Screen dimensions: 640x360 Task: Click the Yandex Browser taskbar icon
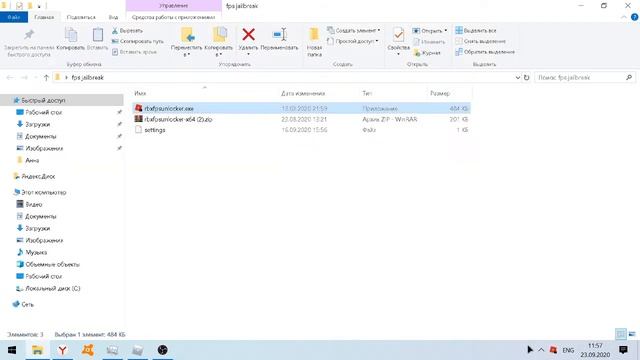(x=62, y=350)
